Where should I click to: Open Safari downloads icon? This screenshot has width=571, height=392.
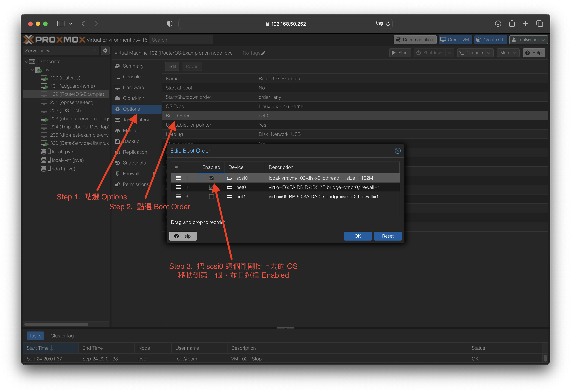(x=498, y=24)
